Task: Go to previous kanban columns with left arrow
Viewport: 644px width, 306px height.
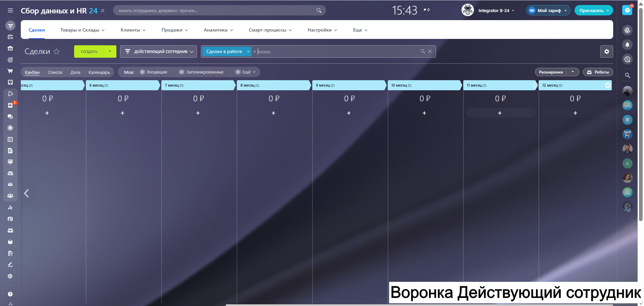Action: 26,193
